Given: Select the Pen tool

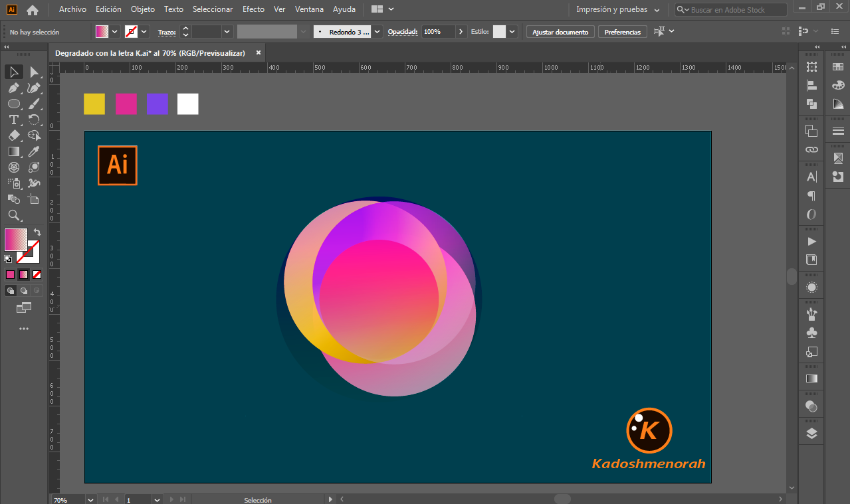Looking at the screenshot, I should [14, 88].
